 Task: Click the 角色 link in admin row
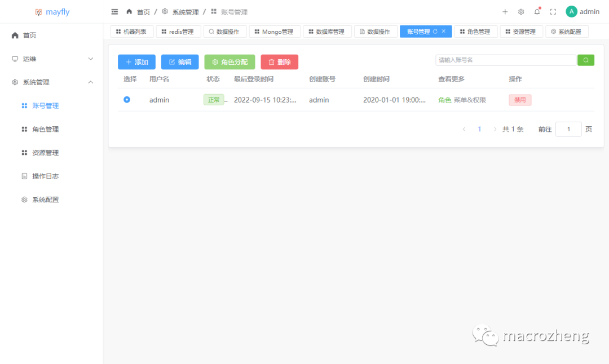tap(444, 100)
